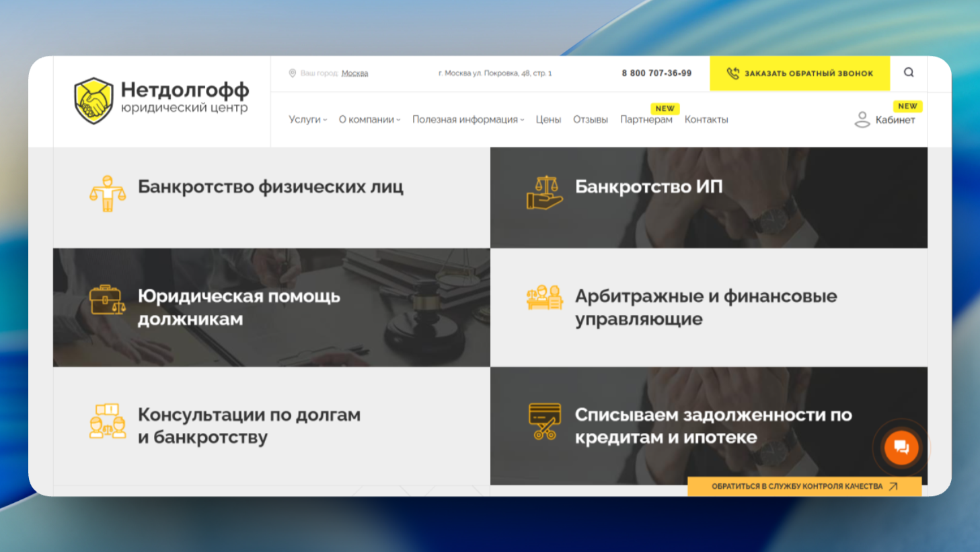Open the user profile icon beside Кабинет
The image size is (980, 552).
click(x=862, y=120)
